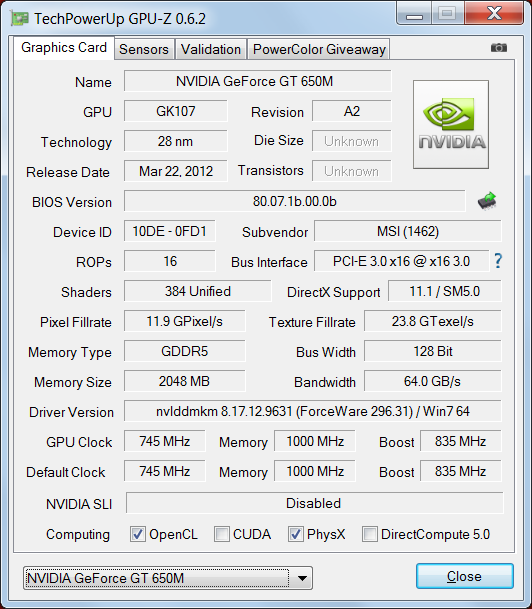Image resolution: width=532 pixels, height=609 pixels.
Task: Click the Bus Interface question mark
Action: [498, 261]
